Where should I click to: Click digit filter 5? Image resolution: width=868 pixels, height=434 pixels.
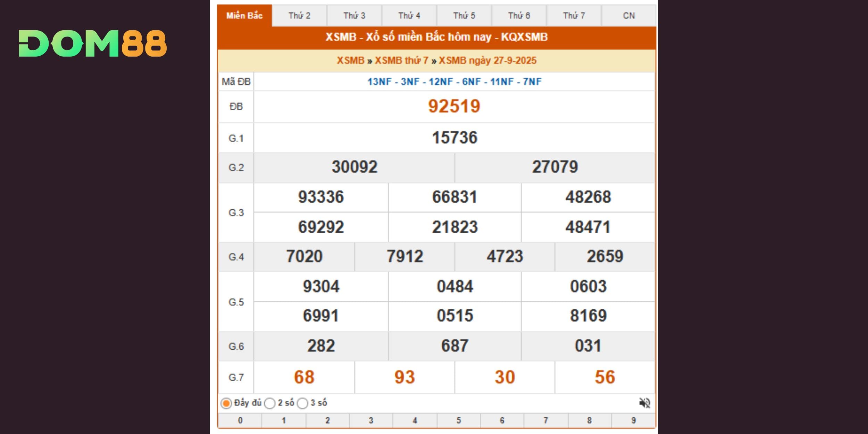[x=459, y=420]
